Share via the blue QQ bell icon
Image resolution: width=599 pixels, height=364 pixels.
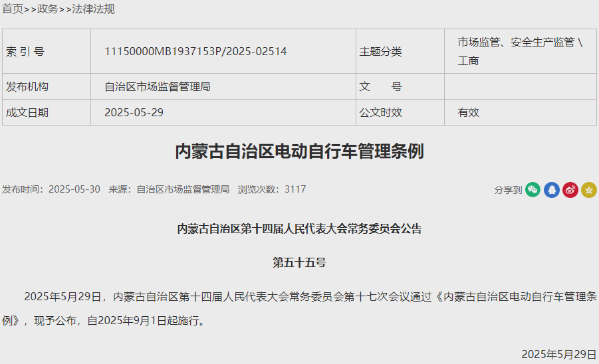point(552,189)
